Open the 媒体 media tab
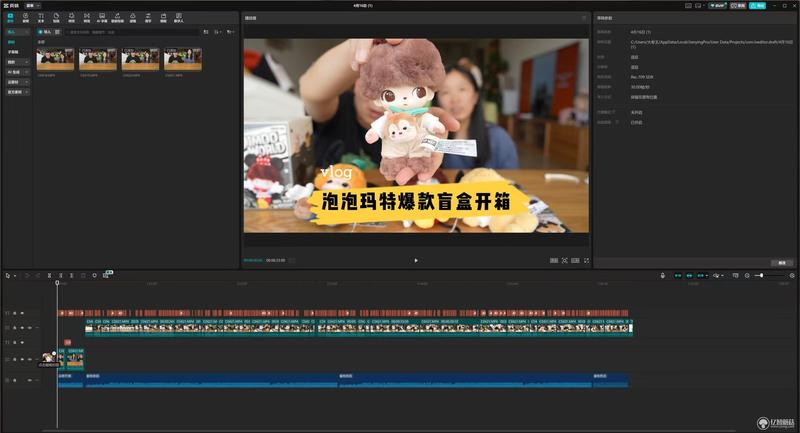800x433 pixels. (10, 18)
